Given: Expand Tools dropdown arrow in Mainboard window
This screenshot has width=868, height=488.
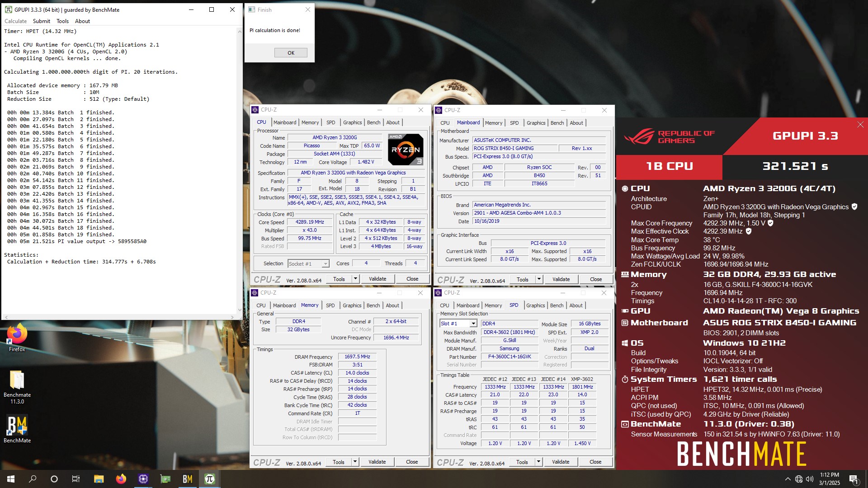Looking at the screenshot, I should coord(539,279).
